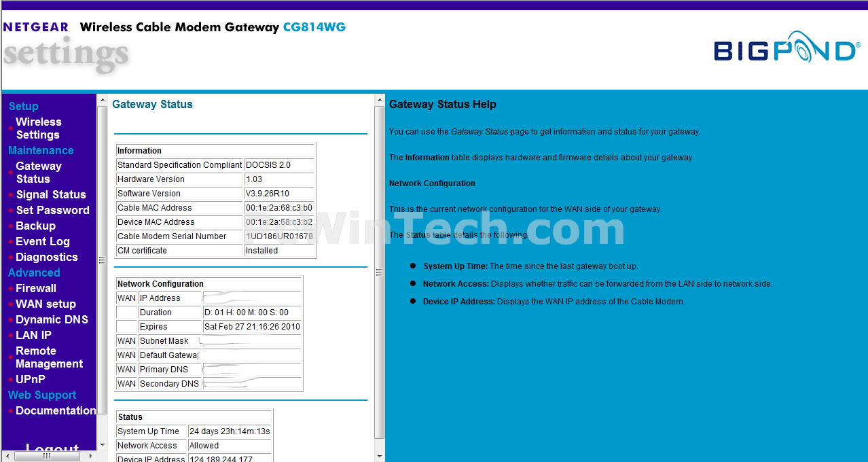Click the Allowed network access value
868x462 pixels.
click(204, 446)
